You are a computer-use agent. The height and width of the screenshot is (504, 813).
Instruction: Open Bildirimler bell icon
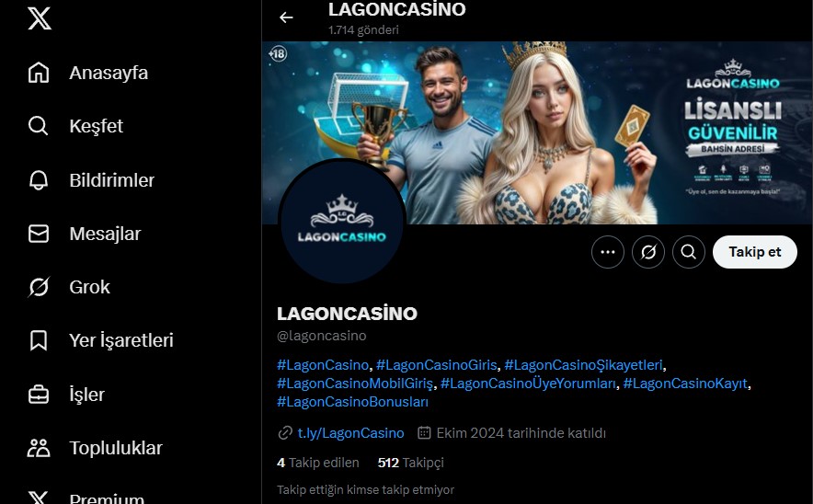[x=39, y=180]
